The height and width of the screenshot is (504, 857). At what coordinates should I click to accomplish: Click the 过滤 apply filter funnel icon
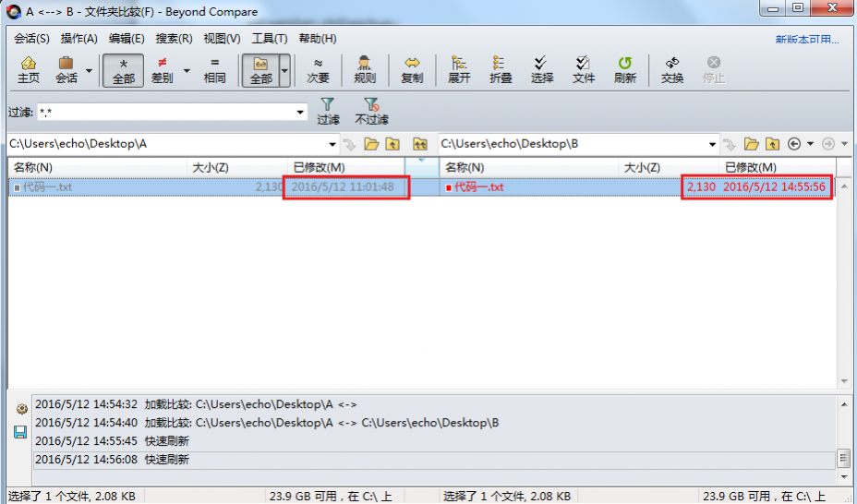point(328,111)
